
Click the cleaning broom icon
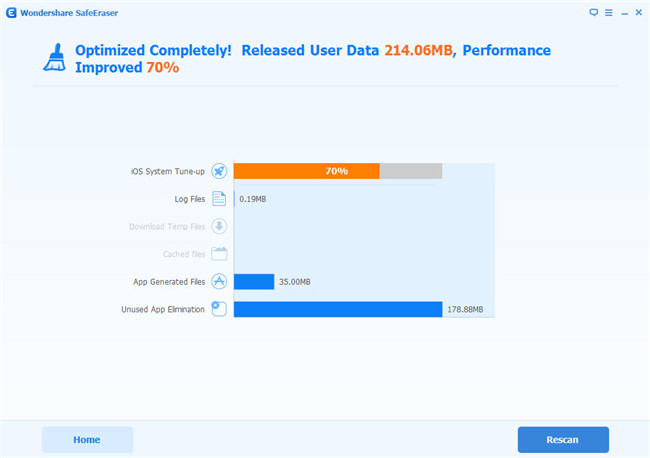pos(55,58)
